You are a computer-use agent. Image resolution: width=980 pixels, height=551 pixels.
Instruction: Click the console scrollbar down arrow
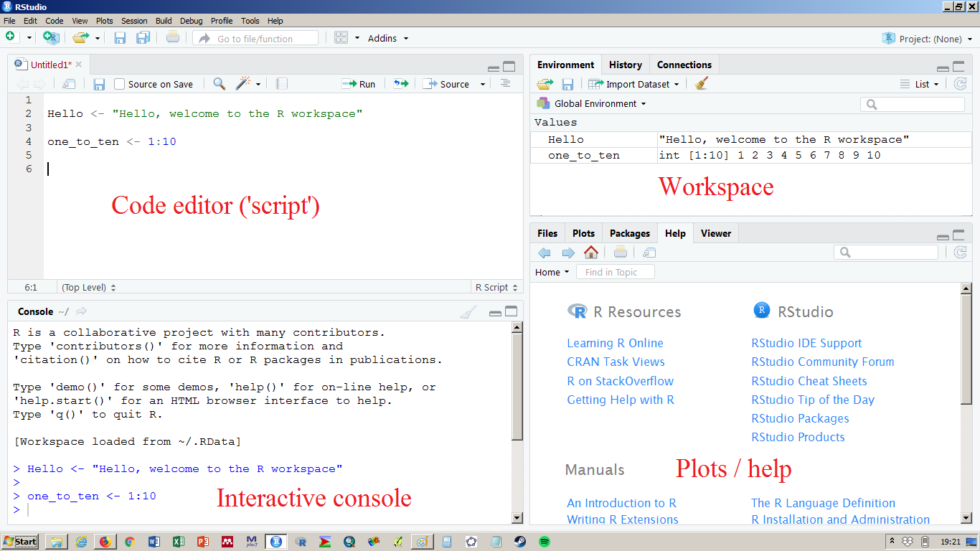coord(517,518)
